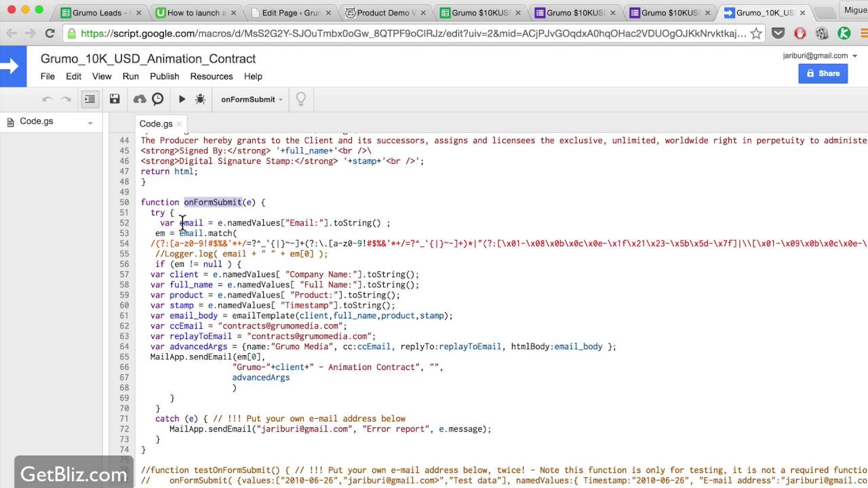This screenshot has width=868, height=488.
Task: Open the Run menu
Action: [130, 77]
